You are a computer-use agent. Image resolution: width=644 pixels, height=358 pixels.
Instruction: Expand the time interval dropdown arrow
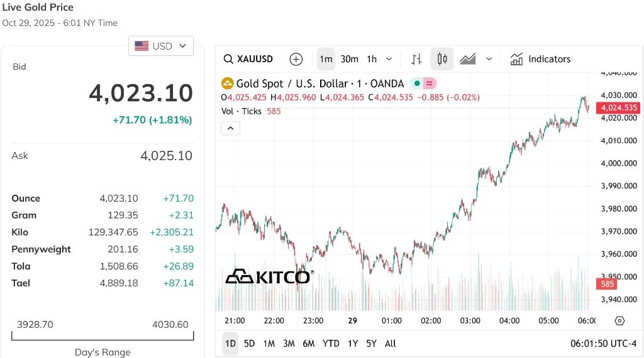click(x=389, y=59)
